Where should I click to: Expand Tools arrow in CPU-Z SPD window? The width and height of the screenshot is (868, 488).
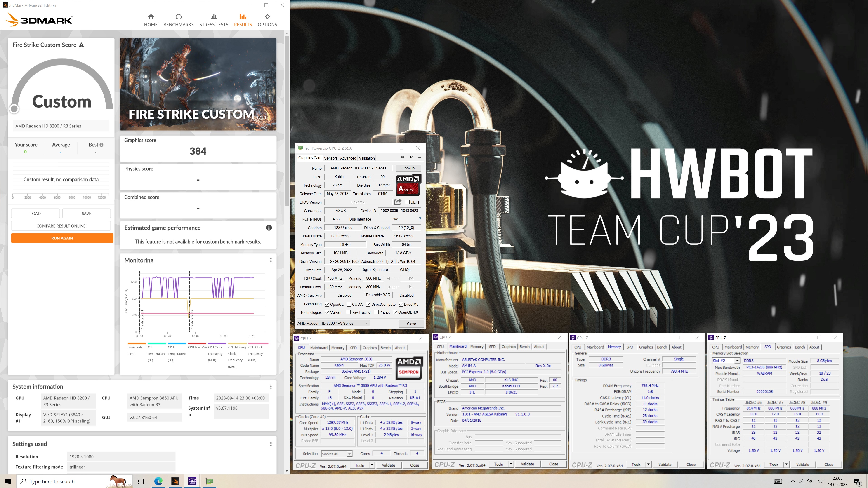pos(786,465)
